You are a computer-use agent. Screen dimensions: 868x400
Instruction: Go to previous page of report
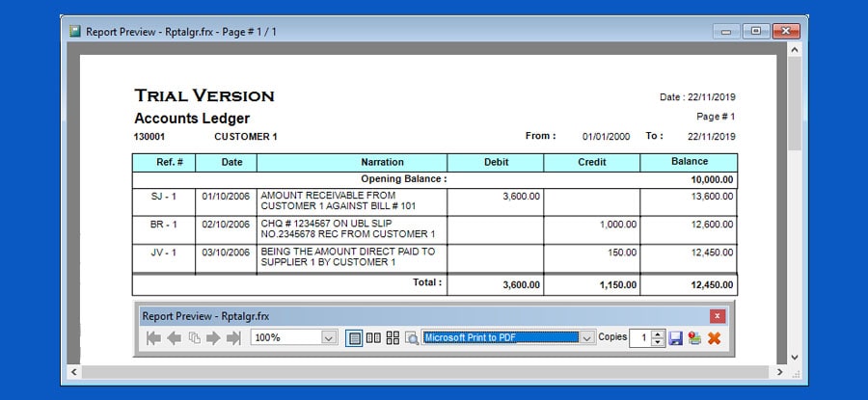point(174,338)
